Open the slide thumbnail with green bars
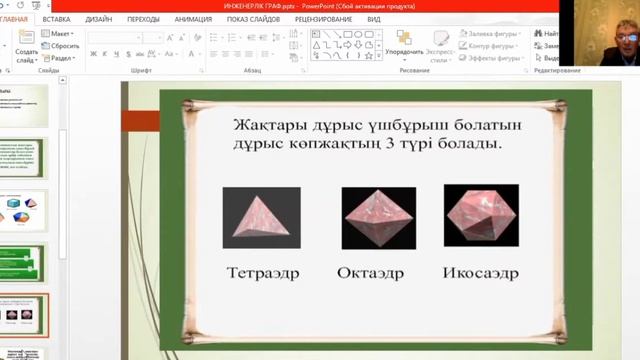This screenshot has height=360, width=640. [x=22, y=263]
